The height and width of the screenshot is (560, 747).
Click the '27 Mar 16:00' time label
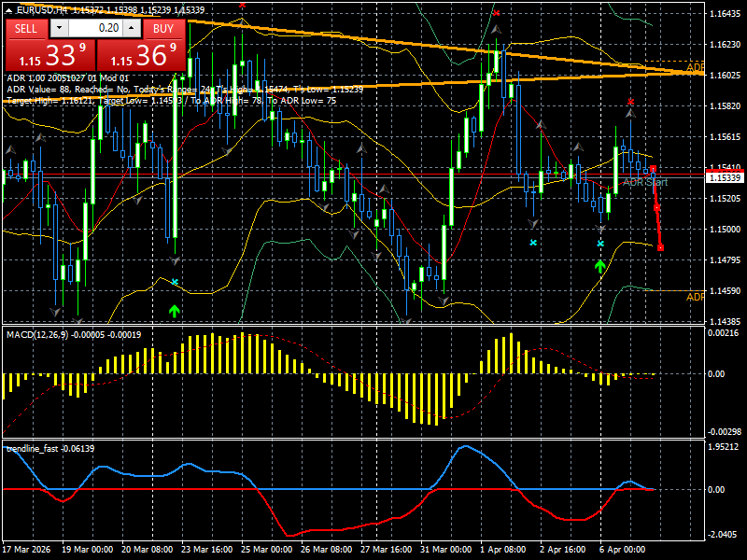[x=387, y=550]
